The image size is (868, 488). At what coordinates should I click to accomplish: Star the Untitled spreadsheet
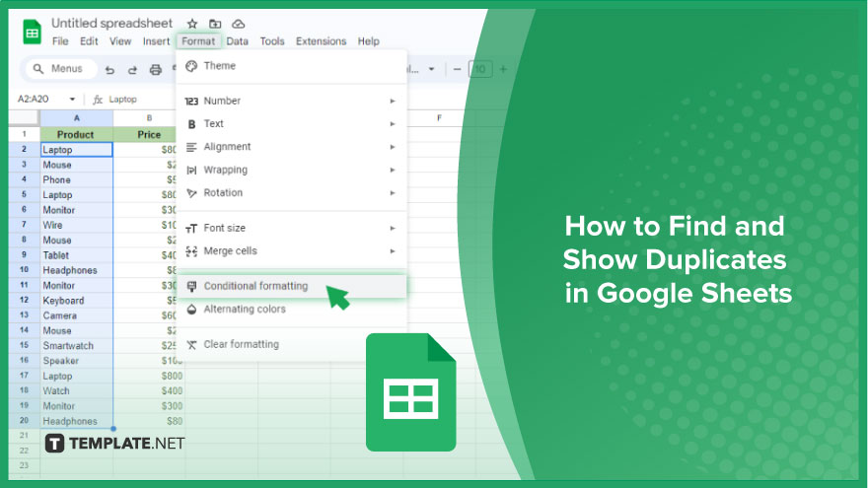coord(192,24)
